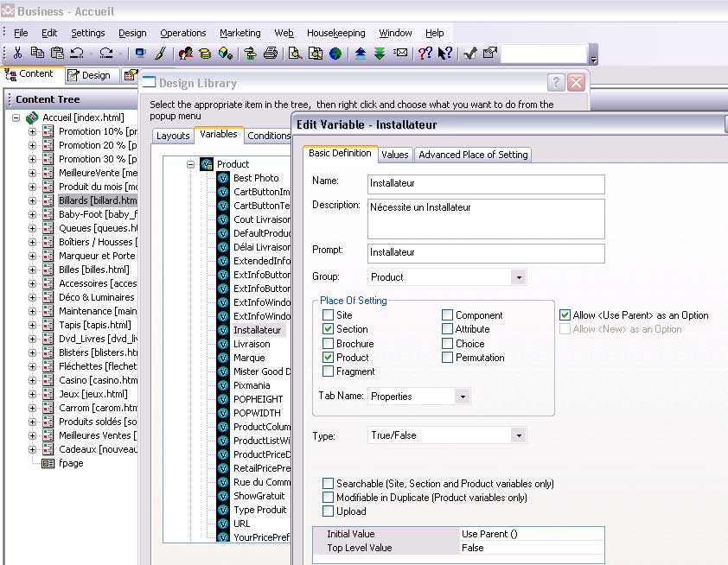Screen dimensions: 728x565
Task: Click the envelope mail icon in toolbar
Action: click(x=400, y=54)
